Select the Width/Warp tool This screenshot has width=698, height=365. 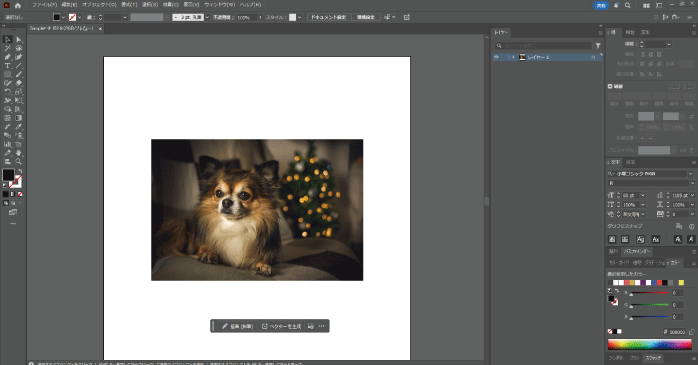tap(8, 101)
